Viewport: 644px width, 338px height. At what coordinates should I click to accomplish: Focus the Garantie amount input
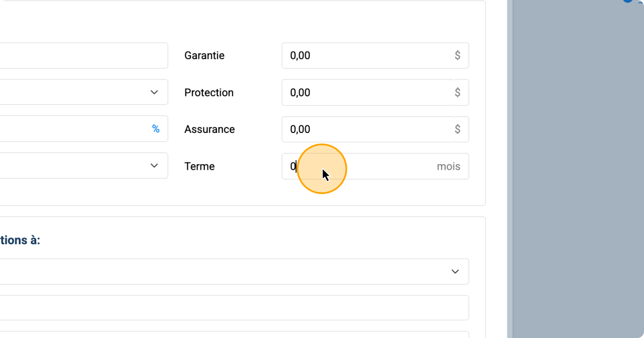(x=366, y=55)
